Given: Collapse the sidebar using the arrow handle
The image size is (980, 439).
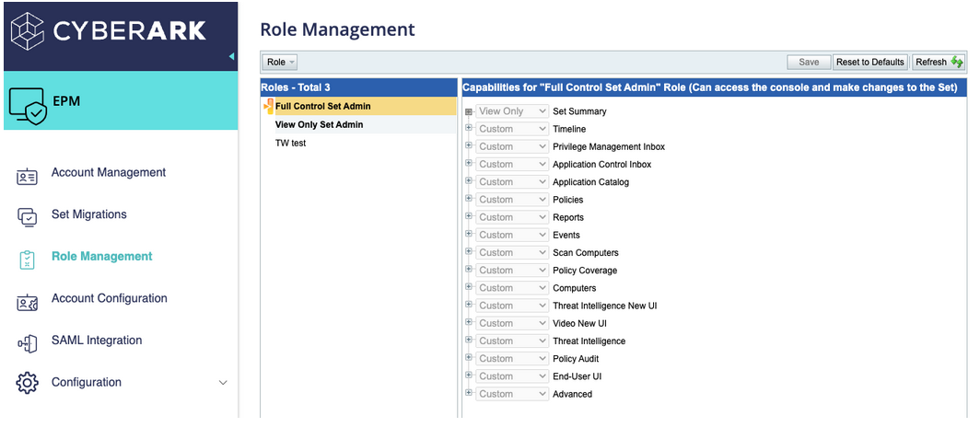Looking at the screenshot, I should pyautogui.click(x=231, y=56).
